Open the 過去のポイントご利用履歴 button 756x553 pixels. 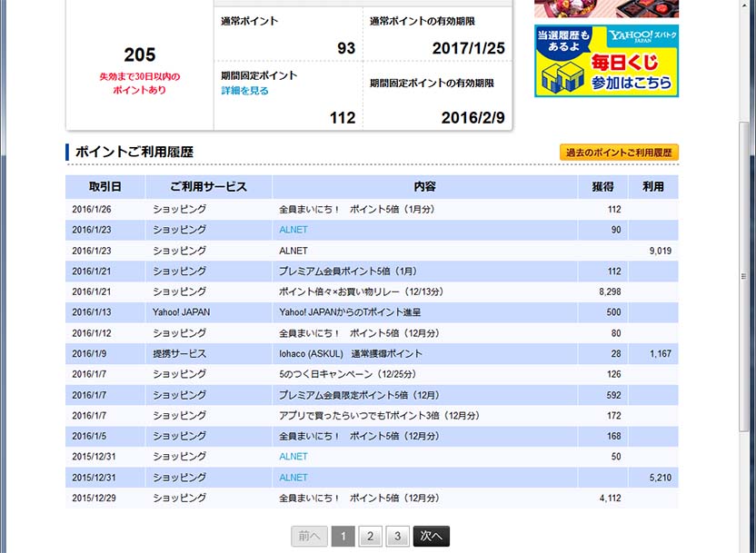[x=619, y=153]
